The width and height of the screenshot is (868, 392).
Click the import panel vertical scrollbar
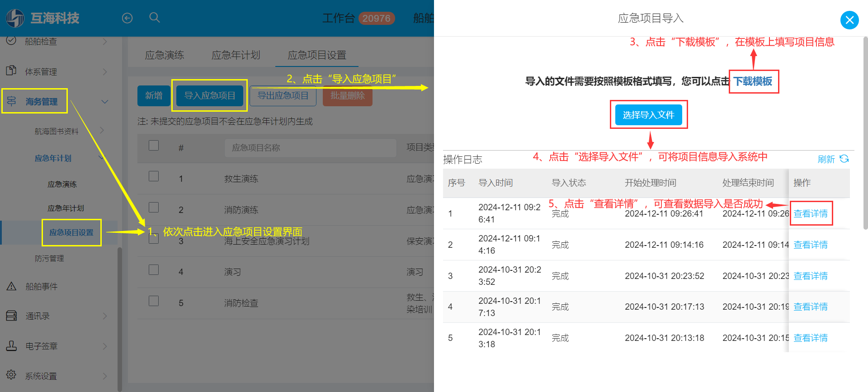click(x=865, y=133)
